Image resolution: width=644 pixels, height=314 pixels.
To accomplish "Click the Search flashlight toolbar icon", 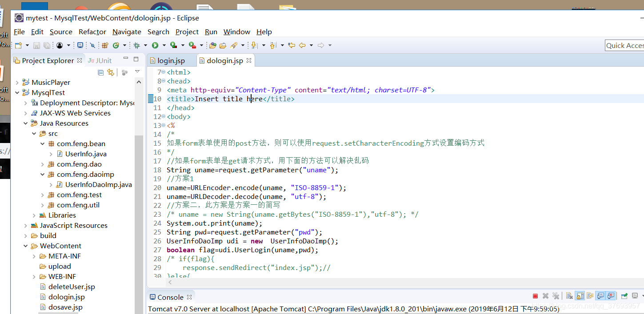I will 234,45.
